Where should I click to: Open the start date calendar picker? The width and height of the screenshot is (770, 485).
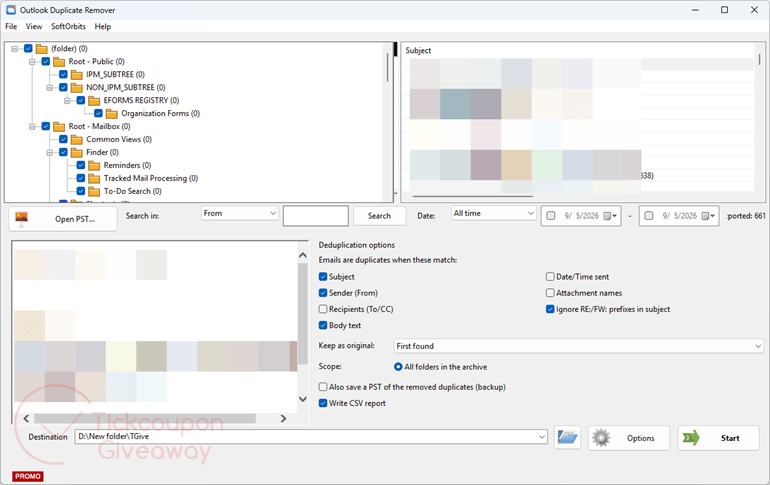(x=610, y=216)
